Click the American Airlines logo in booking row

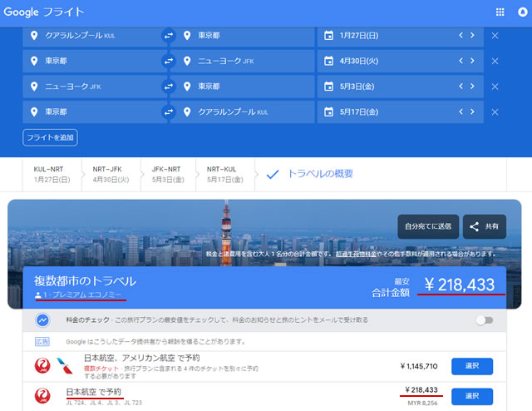tap(65, 366)
